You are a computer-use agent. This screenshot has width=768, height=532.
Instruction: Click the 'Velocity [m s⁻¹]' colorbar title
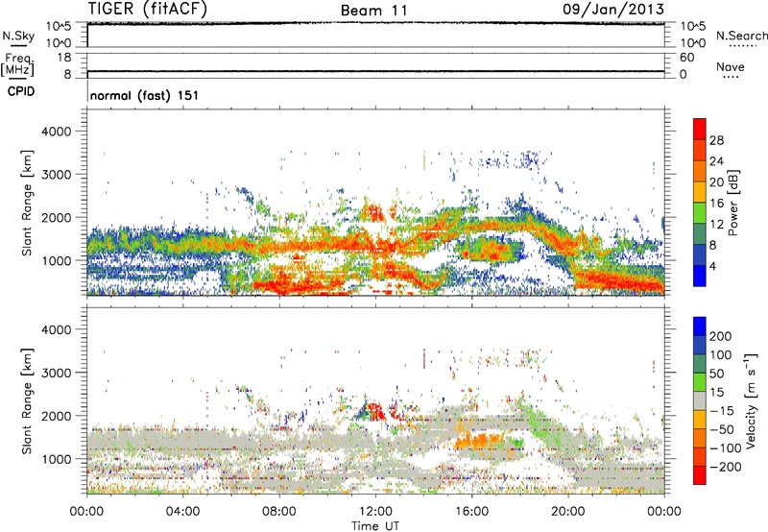point(751,400)
